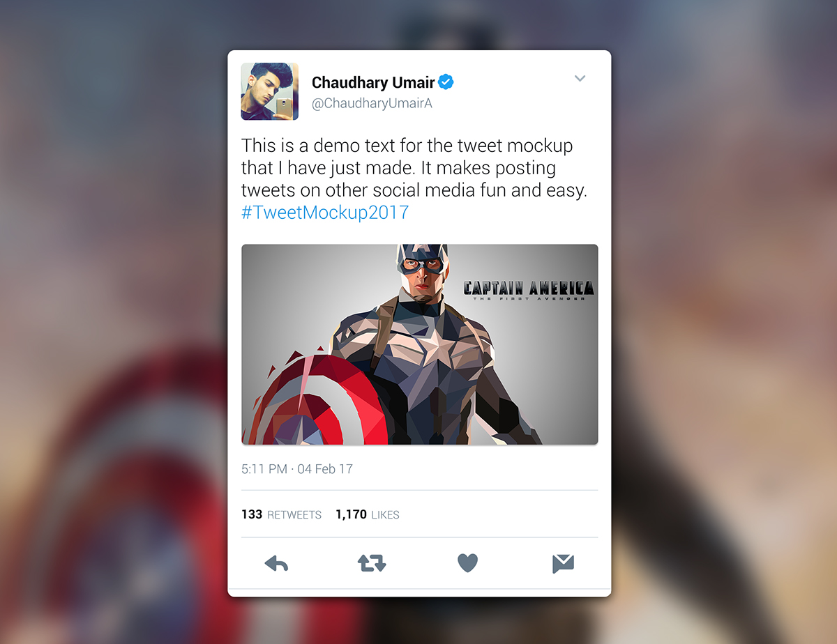Viewport: 837px width, 644px height.
Task: View the 1,170 Likes list
Action: [368, 515]
